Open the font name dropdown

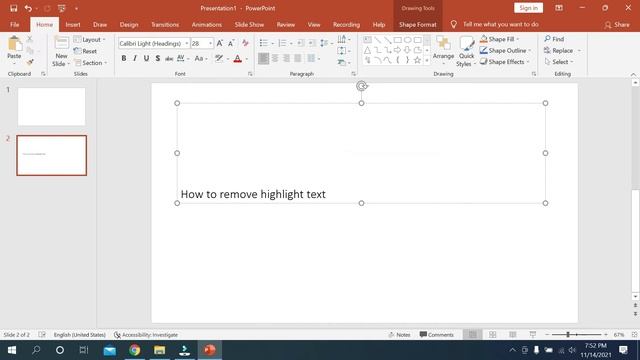187,43
